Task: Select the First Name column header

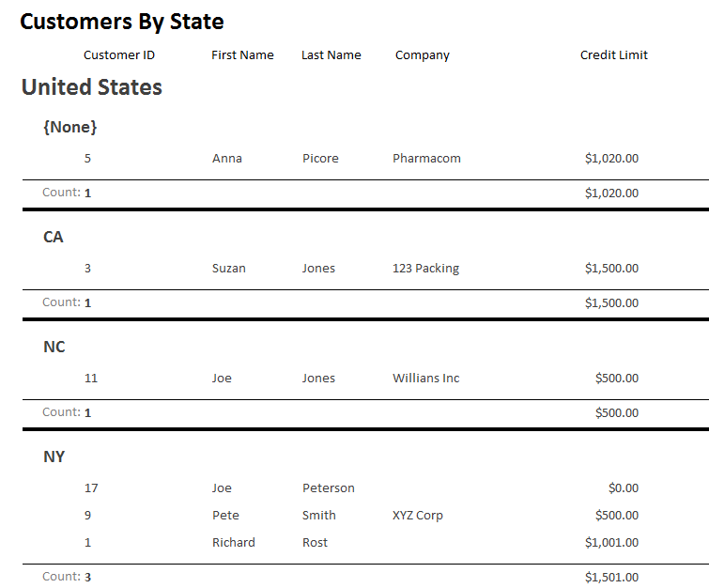Action: click(242, 55)
